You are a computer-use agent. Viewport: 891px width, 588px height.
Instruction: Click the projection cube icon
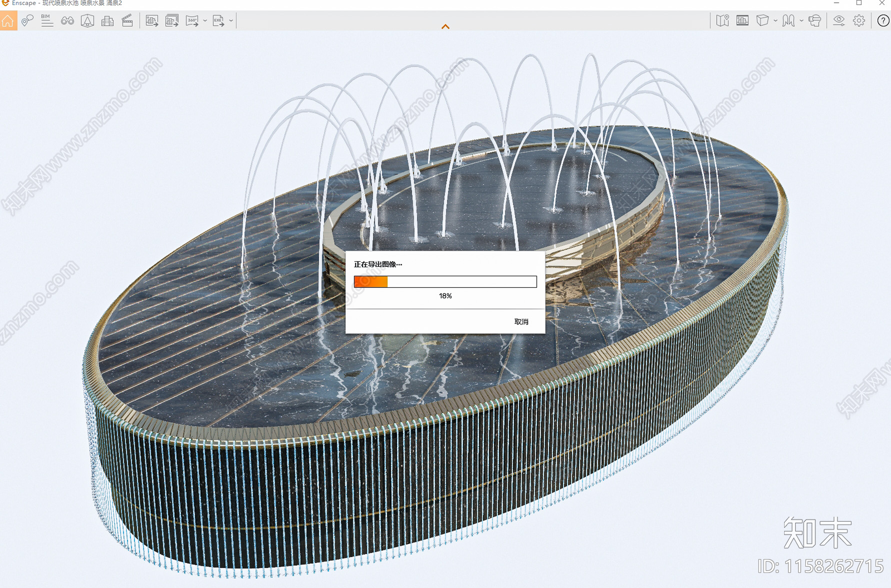coord(763,21)
